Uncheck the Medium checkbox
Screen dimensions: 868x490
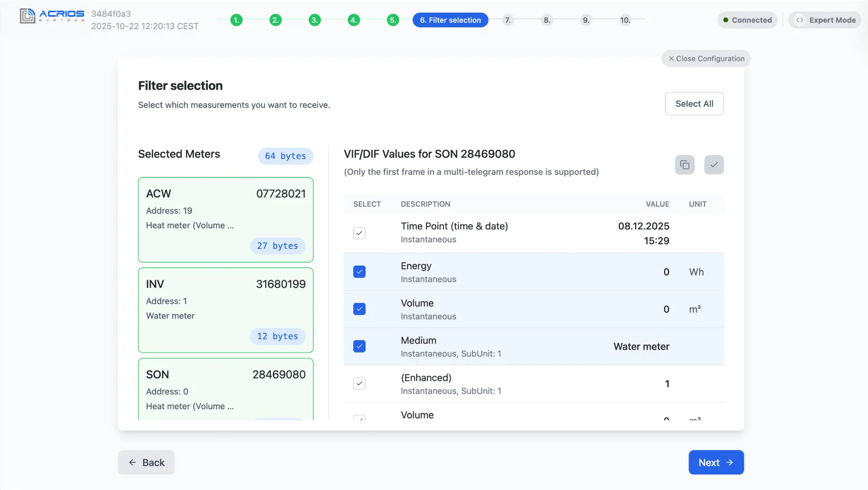point(359,346)
